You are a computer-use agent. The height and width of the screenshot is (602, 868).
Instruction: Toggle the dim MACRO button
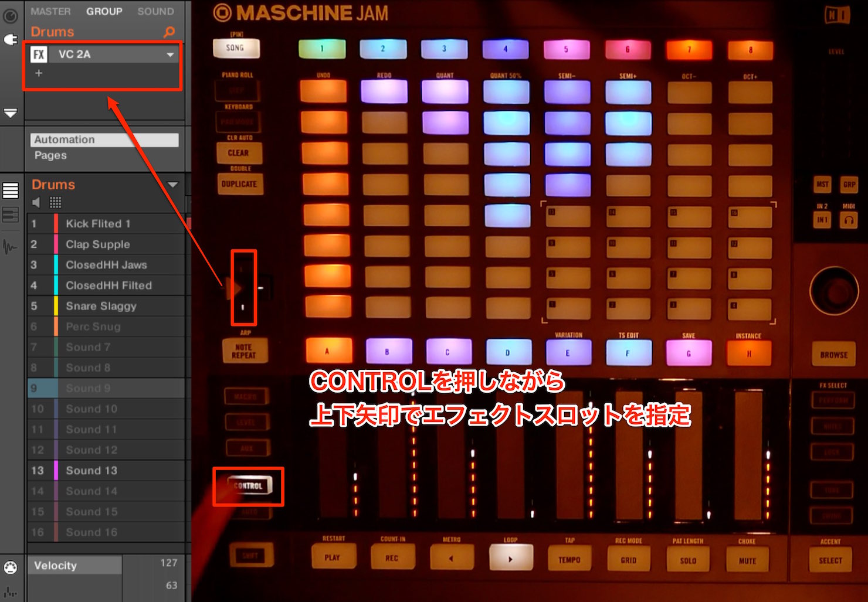[x=246, y=397]
